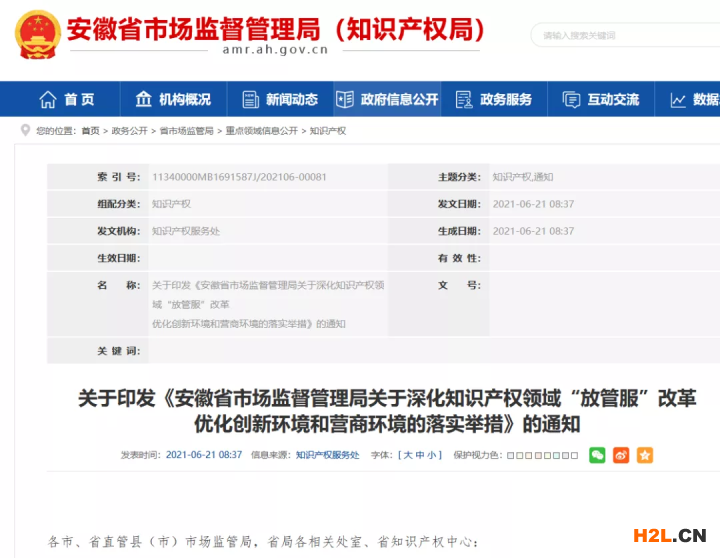Click the national emblem logo
This screenshot has width=720, height=558.
38,34
